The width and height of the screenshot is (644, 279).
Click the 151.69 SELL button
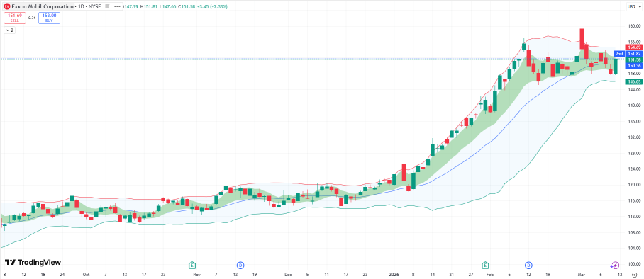tap(15, 18)
